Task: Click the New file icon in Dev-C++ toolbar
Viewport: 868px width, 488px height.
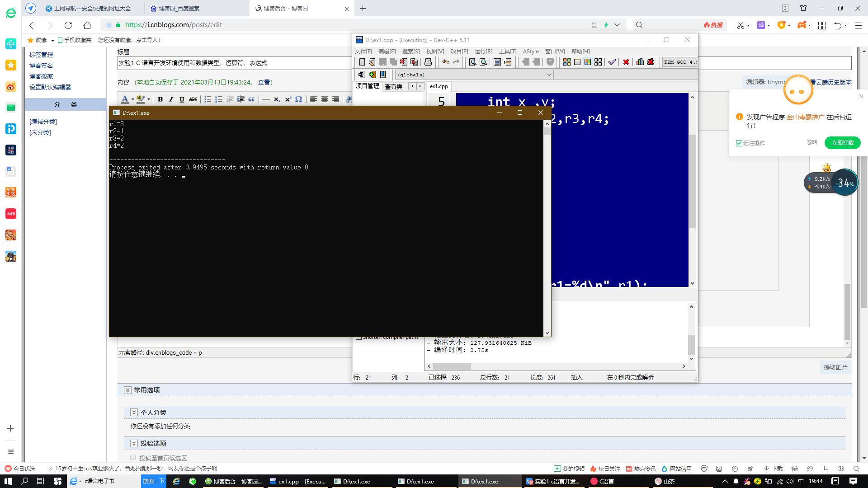Action: coord(362,62)
